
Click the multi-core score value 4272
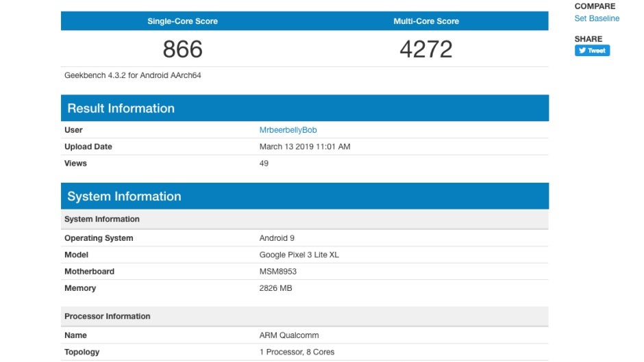tap(426, 49)
